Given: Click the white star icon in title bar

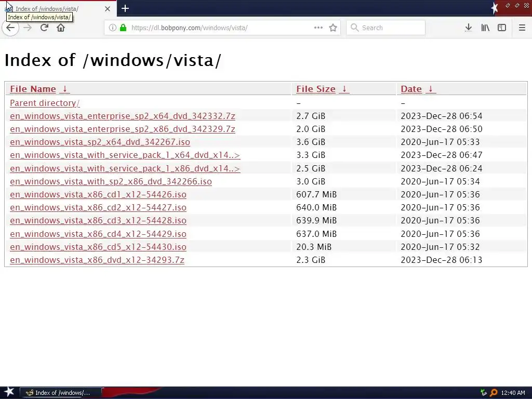Looking at the screenshot, I should pos(495,8).
